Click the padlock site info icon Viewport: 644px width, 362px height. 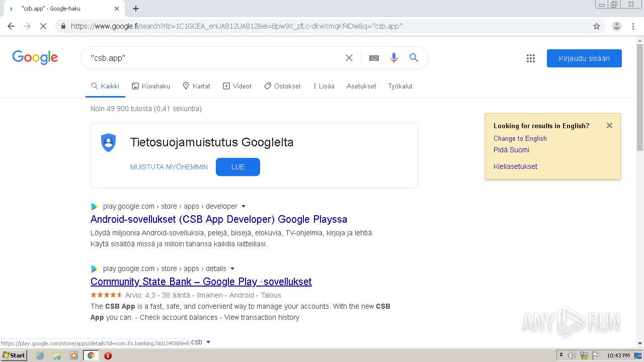pos(63,26)
